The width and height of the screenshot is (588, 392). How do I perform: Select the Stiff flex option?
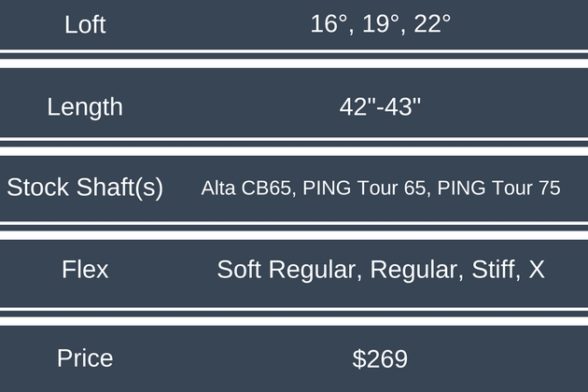(491, 270)
